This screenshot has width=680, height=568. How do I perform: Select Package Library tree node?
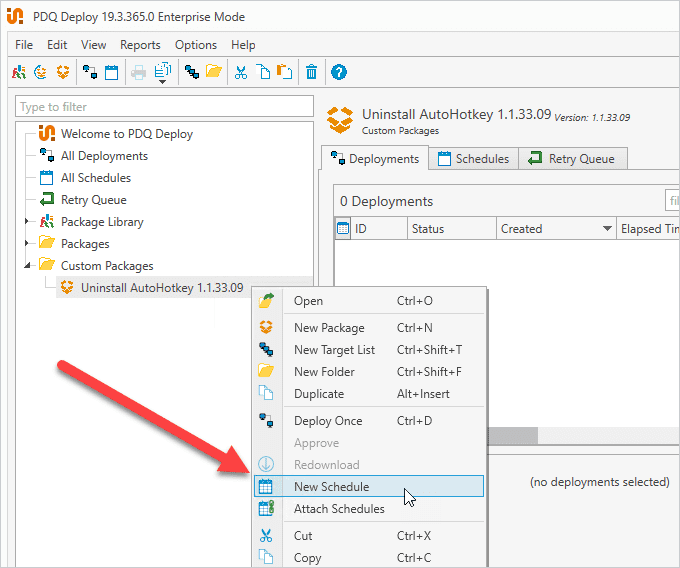[102, 222]
